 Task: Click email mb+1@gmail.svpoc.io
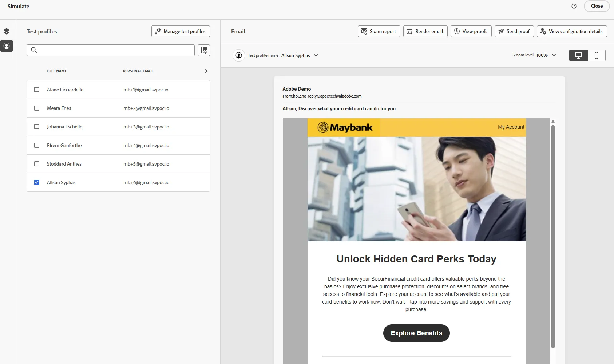pos(146,90)
